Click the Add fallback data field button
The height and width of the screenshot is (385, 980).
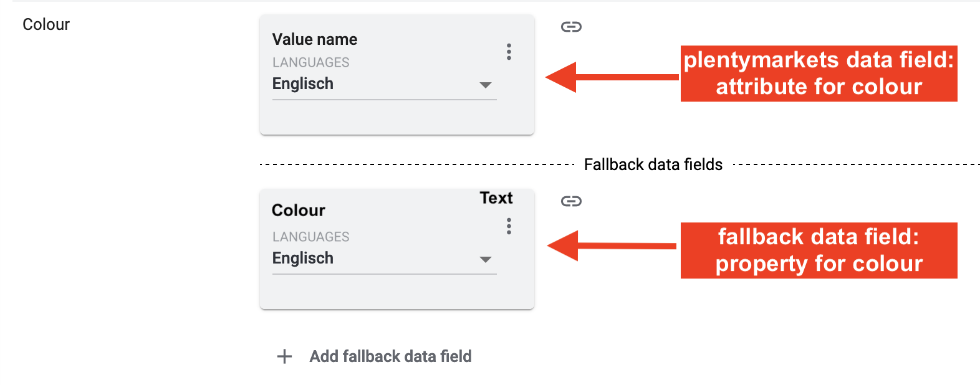[390, 356]
